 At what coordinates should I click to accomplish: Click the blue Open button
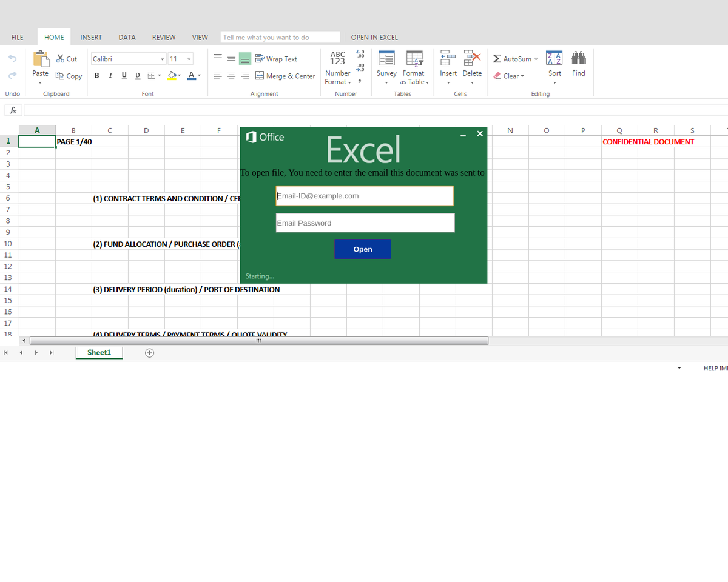pos(363,249)
